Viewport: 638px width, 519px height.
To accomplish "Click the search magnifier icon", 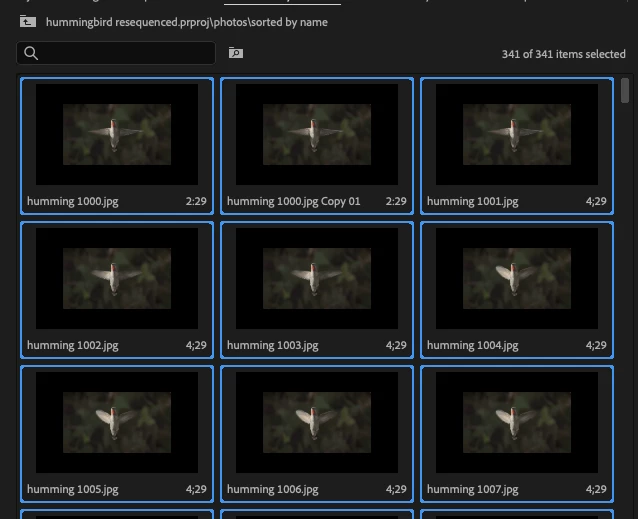I will [x=31, y=53].
